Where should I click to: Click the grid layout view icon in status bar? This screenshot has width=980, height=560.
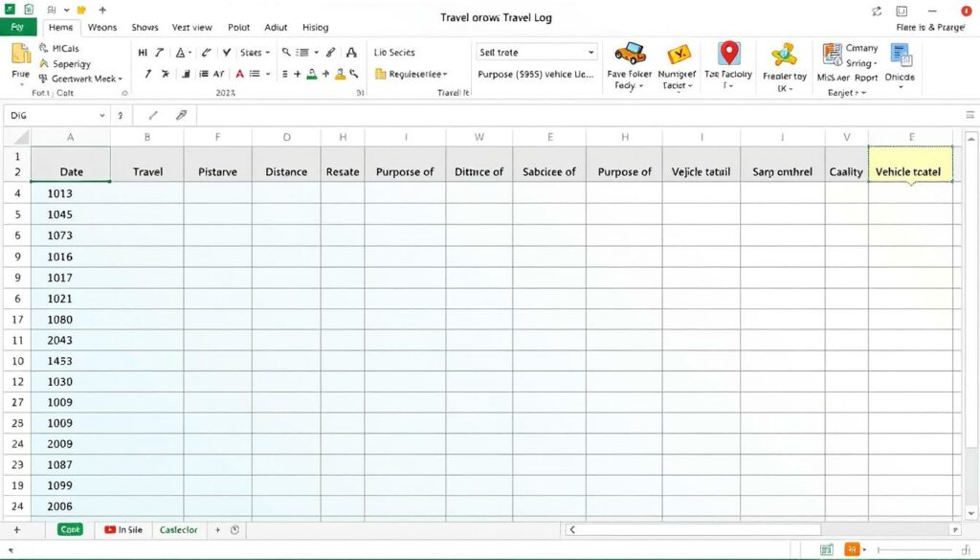tap(826, 549)
